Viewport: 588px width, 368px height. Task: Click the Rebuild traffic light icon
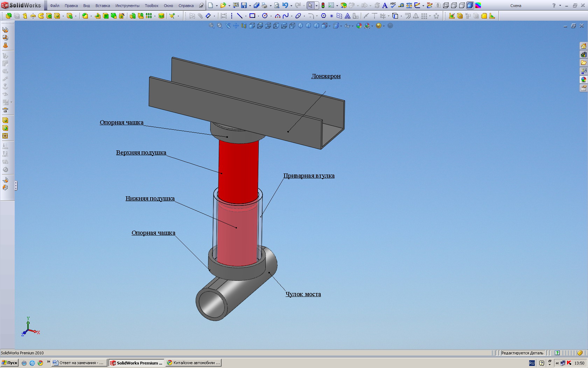point(323,6)
